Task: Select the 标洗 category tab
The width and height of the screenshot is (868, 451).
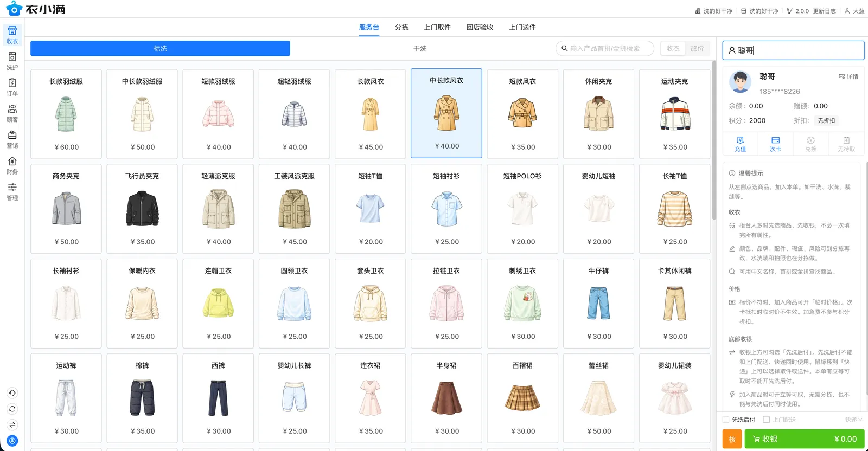Action: pyautogui.click(x=160, y=48)
